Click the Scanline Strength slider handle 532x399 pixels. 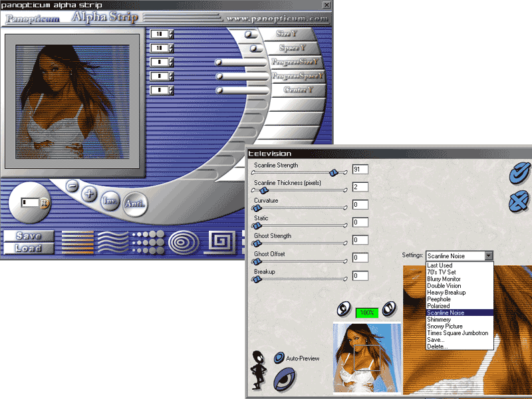click(x=334, y=173)
